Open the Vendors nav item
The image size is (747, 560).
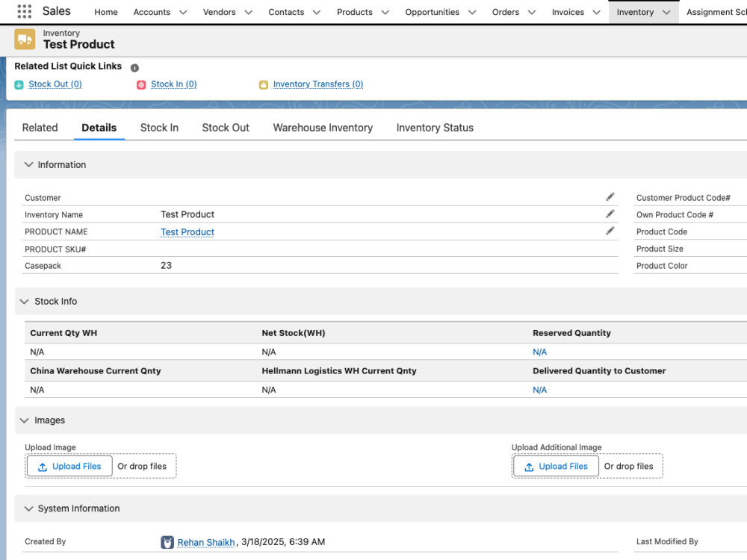point(219,13)
